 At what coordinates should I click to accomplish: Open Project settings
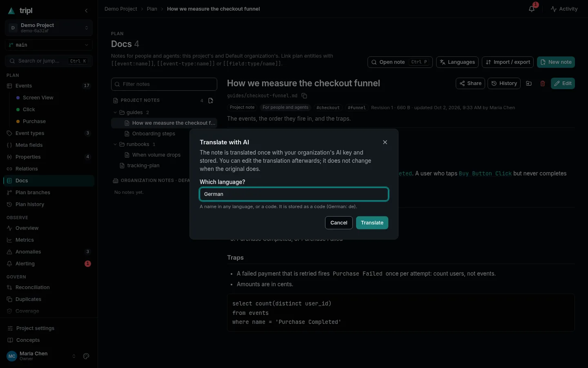(49, 328)
